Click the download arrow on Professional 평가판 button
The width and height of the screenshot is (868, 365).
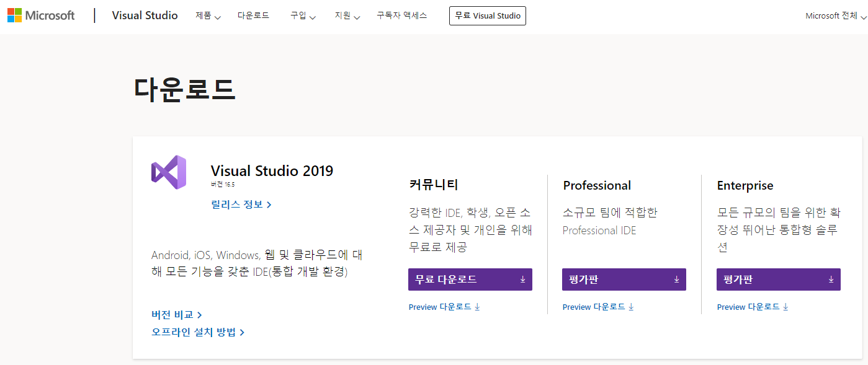(x=676, y=279)
